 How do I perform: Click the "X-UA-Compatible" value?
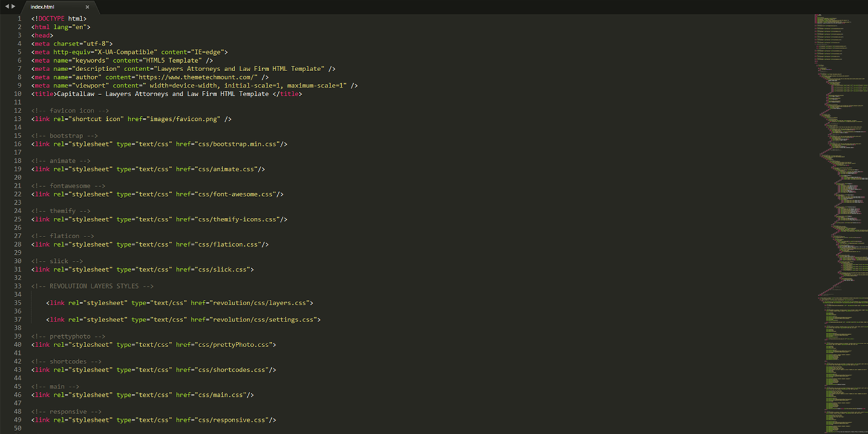[x=126, y=52]
